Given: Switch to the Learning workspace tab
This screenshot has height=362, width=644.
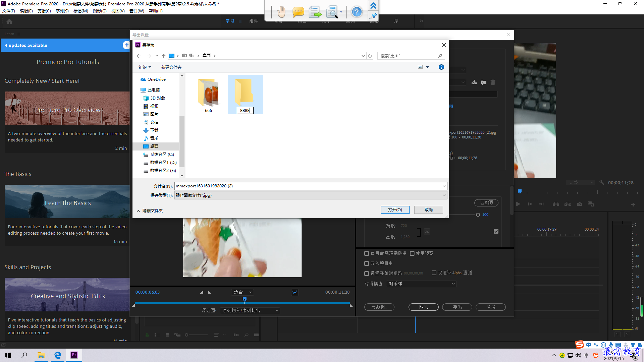Looking at the screenshot, I should [230, 21].
